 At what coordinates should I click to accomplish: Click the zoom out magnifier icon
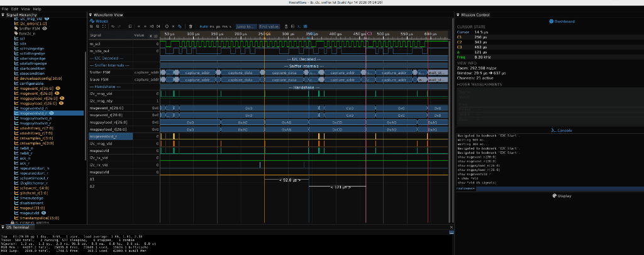coord(97,26)
